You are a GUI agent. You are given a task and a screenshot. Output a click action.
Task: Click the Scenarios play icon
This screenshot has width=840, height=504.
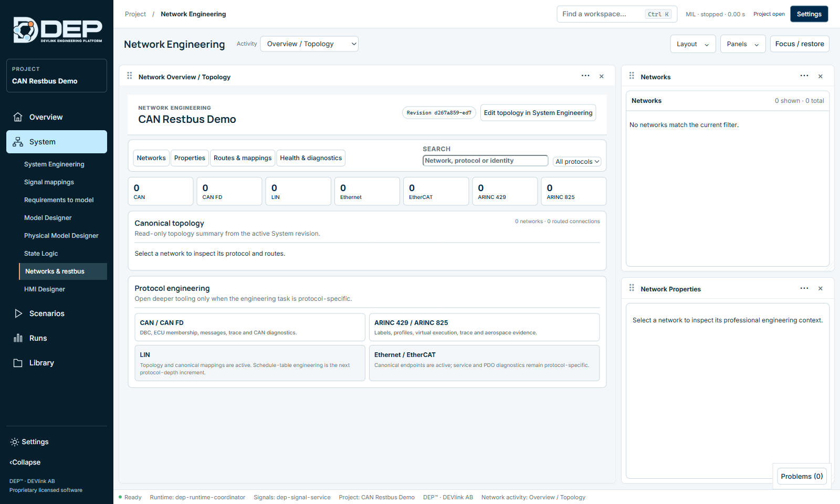[18, 313]
